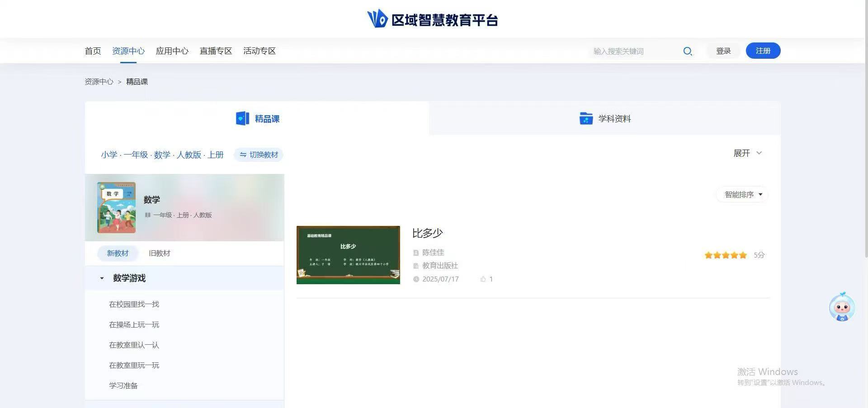Switch to 旧教材 option
Viewport: 868px width, 408px height.
(x=160, y=253)
